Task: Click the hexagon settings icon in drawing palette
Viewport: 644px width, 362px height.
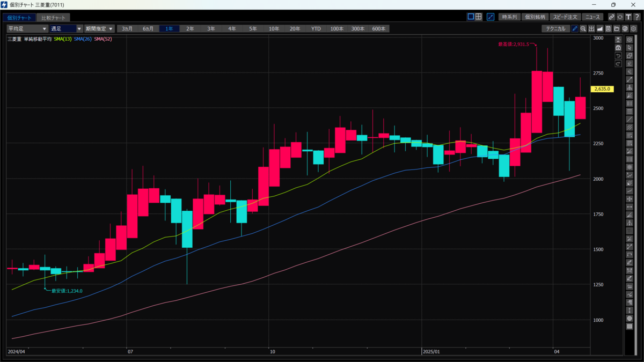Action: pyautogui.click(x=630, y=40)
